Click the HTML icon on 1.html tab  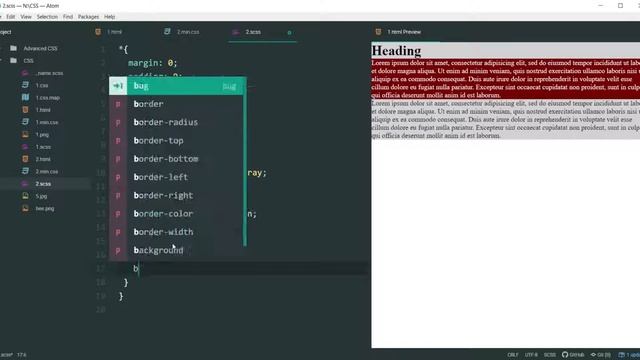click(98, 31)
